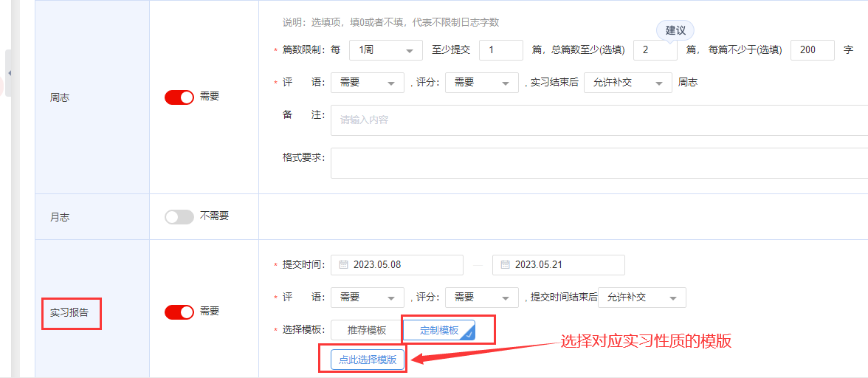
Task: Expand 周志 评语 dropdown
Action: pos(367,83)
